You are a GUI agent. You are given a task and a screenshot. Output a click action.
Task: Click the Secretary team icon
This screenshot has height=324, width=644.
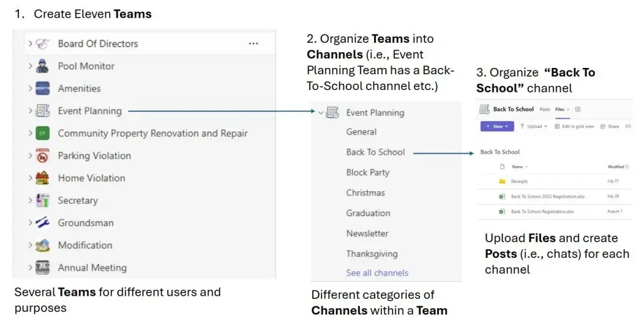coord(42,201)
